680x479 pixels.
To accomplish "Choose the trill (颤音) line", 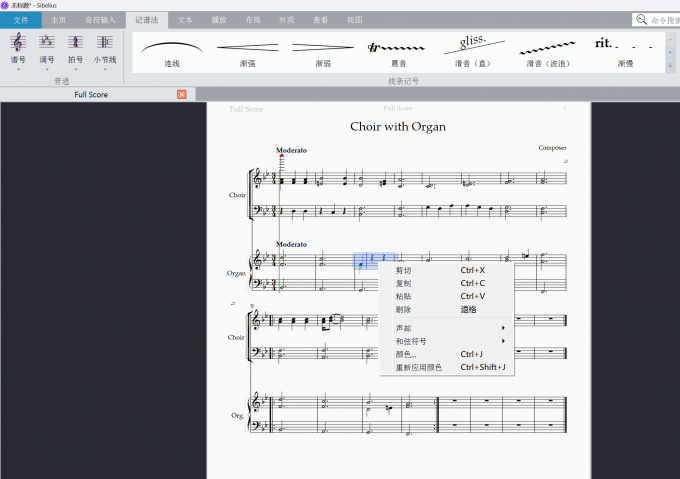I will (x=397, y=51).
